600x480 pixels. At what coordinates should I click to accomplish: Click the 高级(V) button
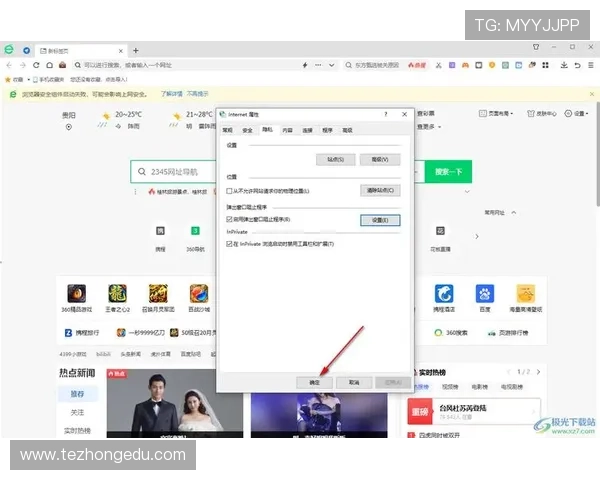click(x=380, y=160)
